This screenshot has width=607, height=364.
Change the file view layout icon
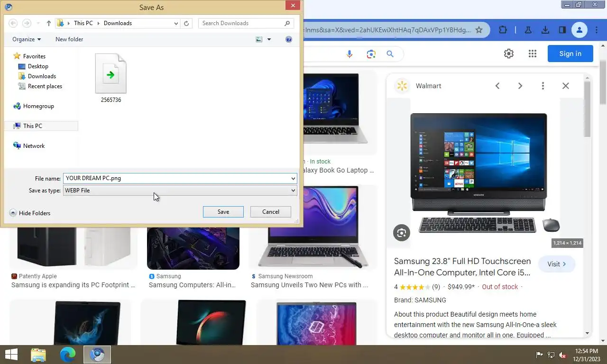click(x=259, y=39)
